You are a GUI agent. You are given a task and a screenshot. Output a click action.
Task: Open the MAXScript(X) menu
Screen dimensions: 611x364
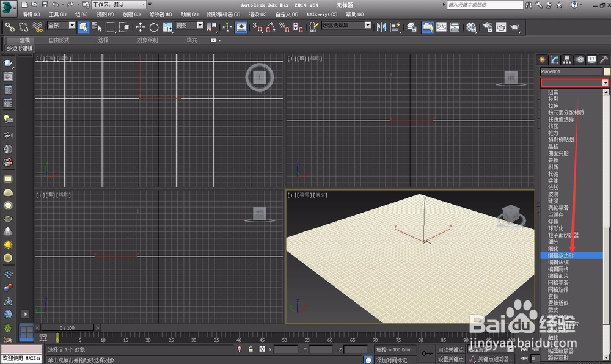[x=322, y=15]
